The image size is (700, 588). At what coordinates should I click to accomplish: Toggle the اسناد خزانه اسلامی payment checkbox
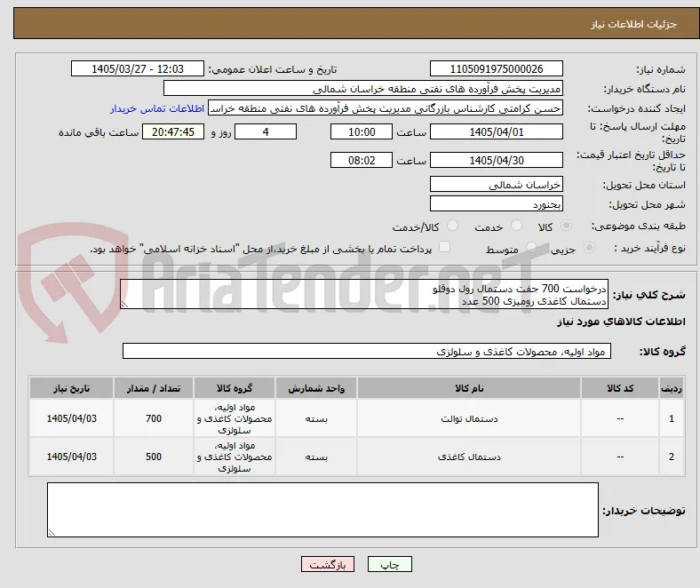tap(445, 246)
